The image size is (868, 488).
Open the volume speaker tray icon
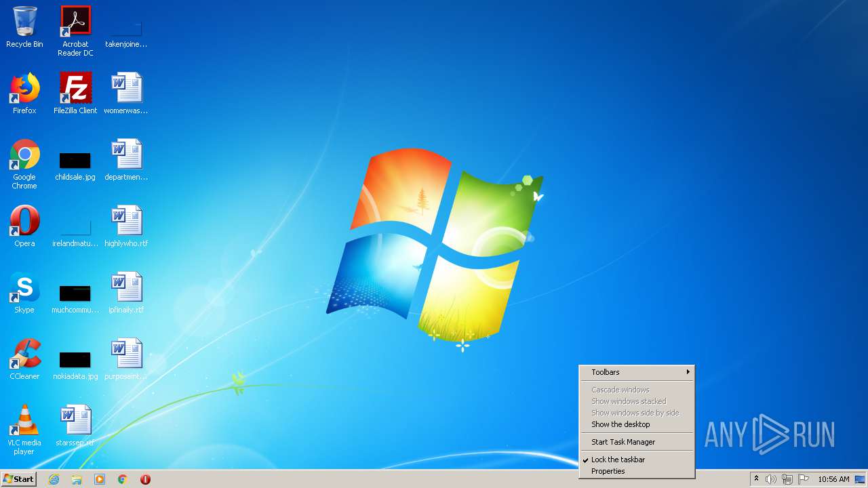point(770,479)
